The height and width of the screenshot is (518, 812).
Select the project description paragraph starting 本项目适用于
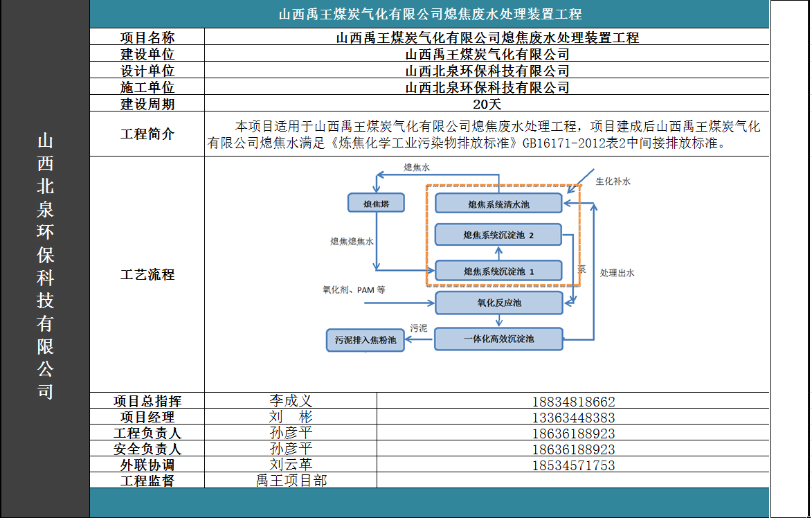[x=484, y=134]
